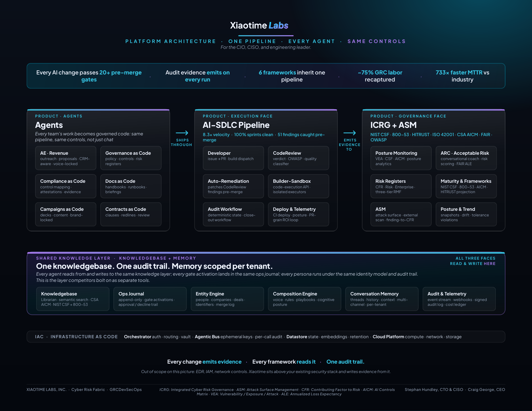Open the AE · Revenue agent card

(66, 158)
